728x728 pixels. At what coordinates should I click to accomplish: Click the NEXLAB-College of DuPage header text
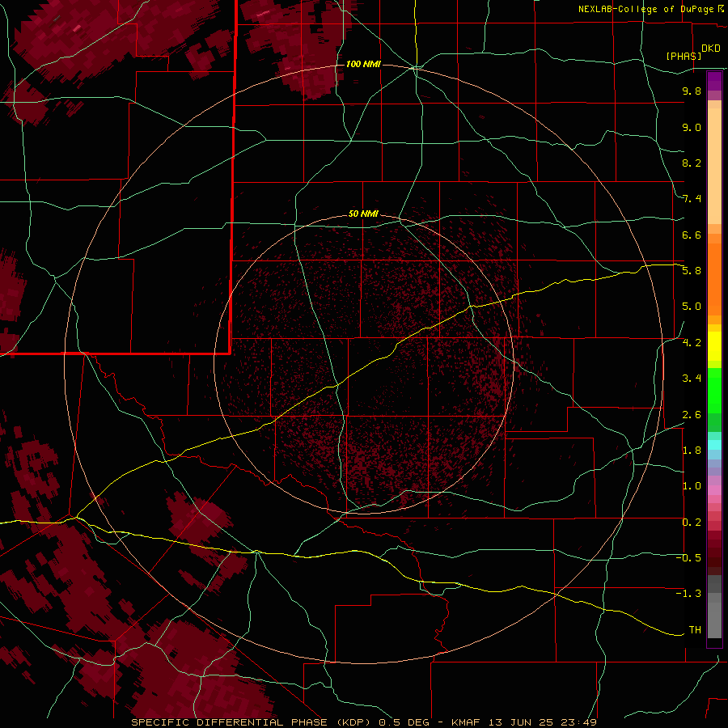[x=646, y=9]
